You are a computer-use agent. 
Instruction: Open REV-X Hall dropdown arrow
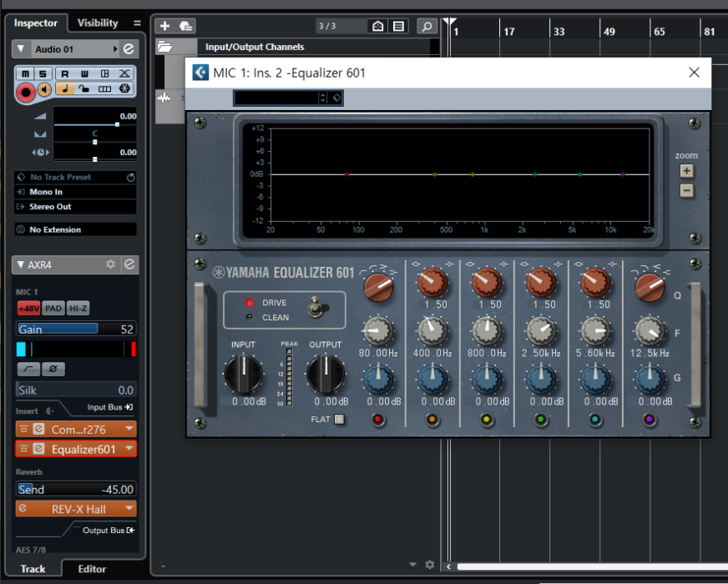[129, 508]
